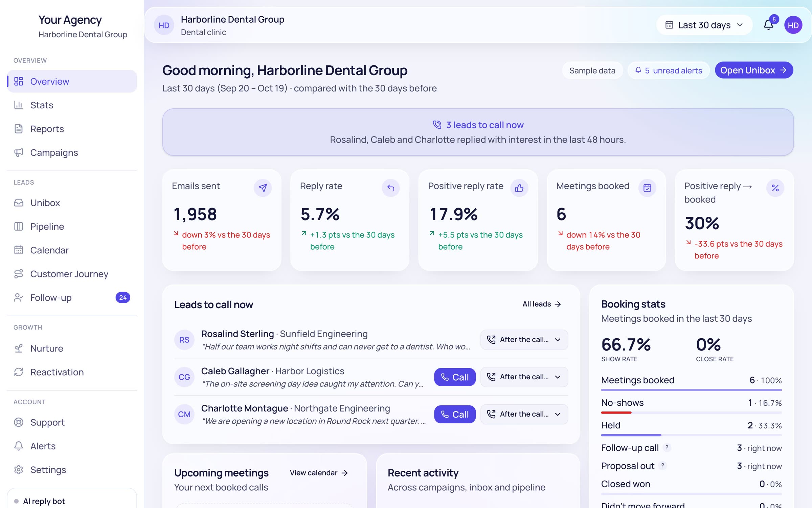Click the AI reply bot status card

[x=72, y=499]
